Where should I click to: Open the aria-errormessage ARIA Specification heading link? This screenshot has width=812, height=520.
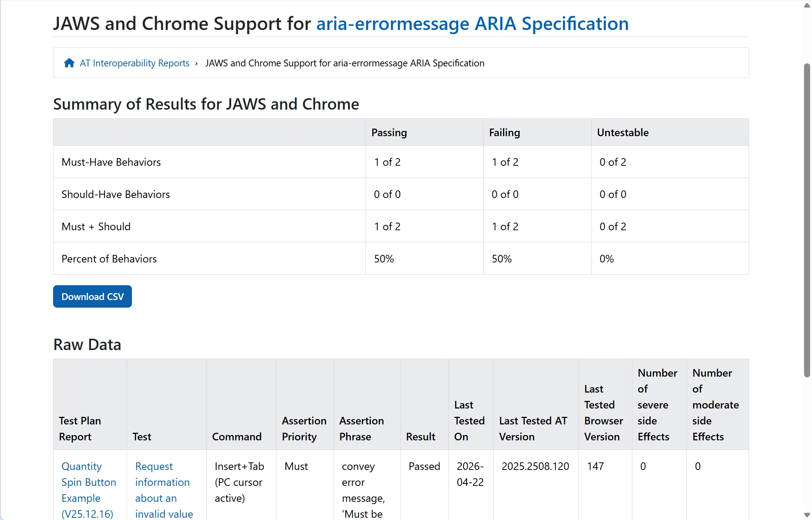point(472,24)
